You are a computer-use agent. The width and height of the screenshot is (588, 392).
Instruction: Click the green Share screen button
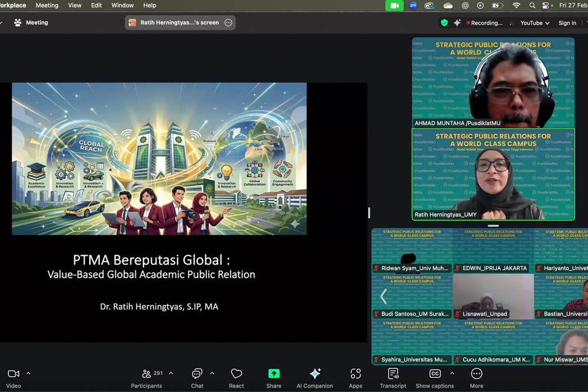click(273, 374)
